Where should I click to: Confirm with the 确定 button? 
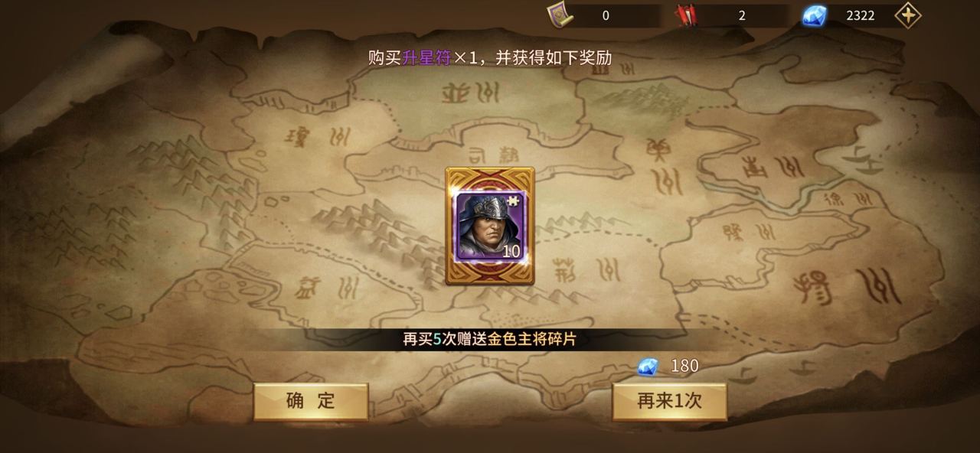(x=311, y=401)
